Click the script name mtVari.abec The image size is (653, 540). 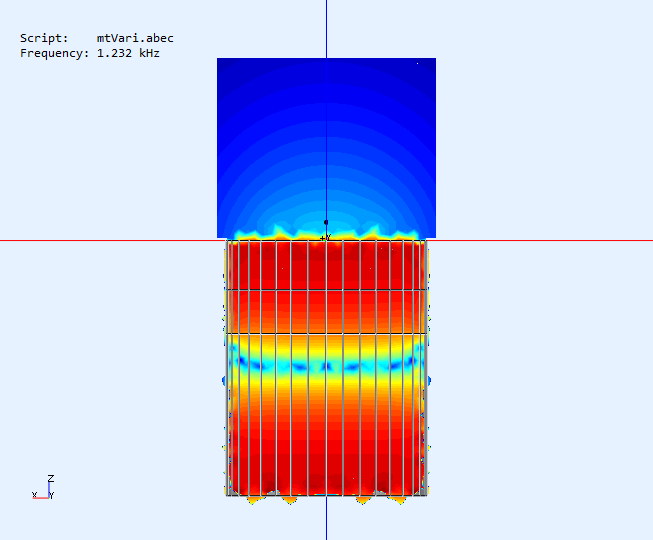pyautogui.click(x=135, y=39)
